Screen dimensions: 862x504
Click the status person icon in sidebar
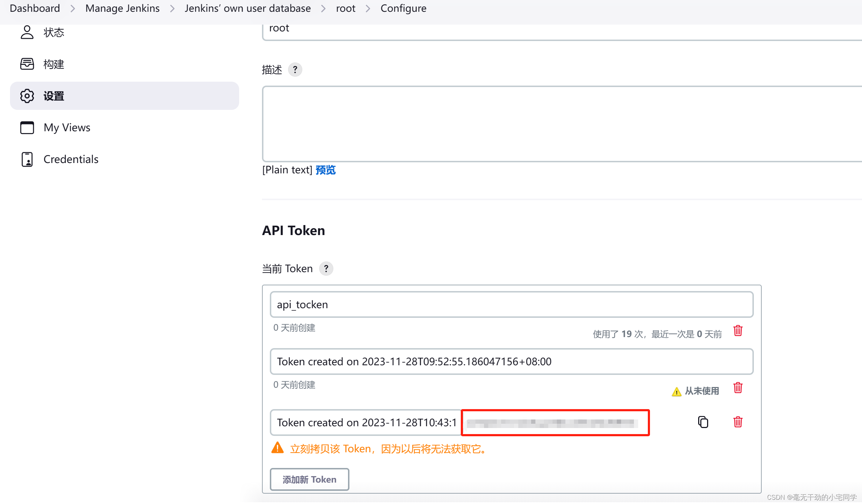27,32
